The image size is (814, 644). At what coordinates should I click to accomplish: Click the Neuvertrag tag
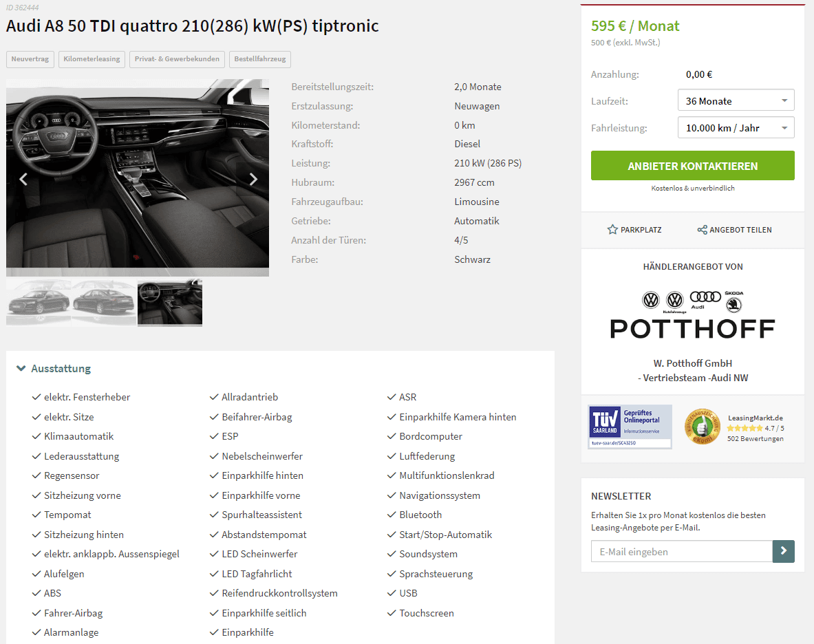(x=30, y=59)
